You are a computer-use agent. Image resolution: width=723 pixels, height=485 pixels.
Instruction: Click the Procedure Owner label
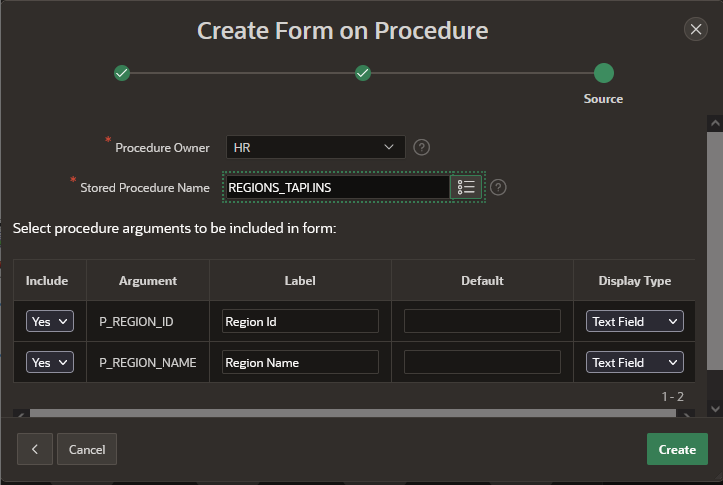coord(162,148)
